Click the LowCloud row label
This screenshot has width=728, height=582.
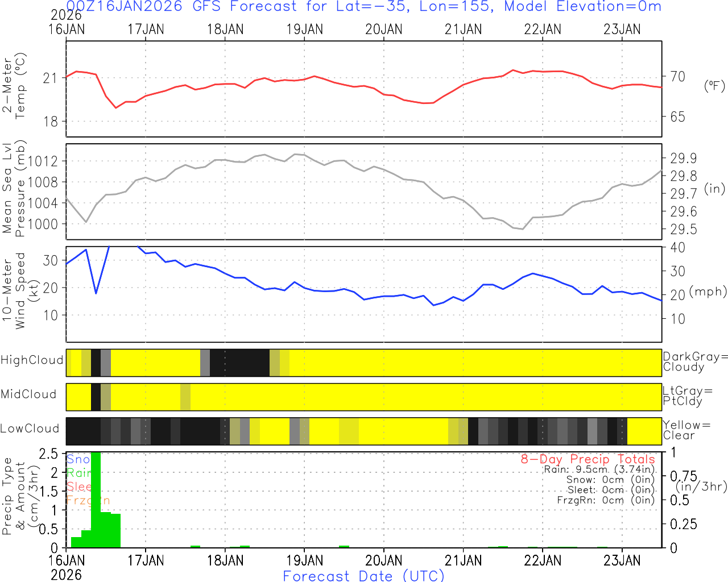coord(30,429)
